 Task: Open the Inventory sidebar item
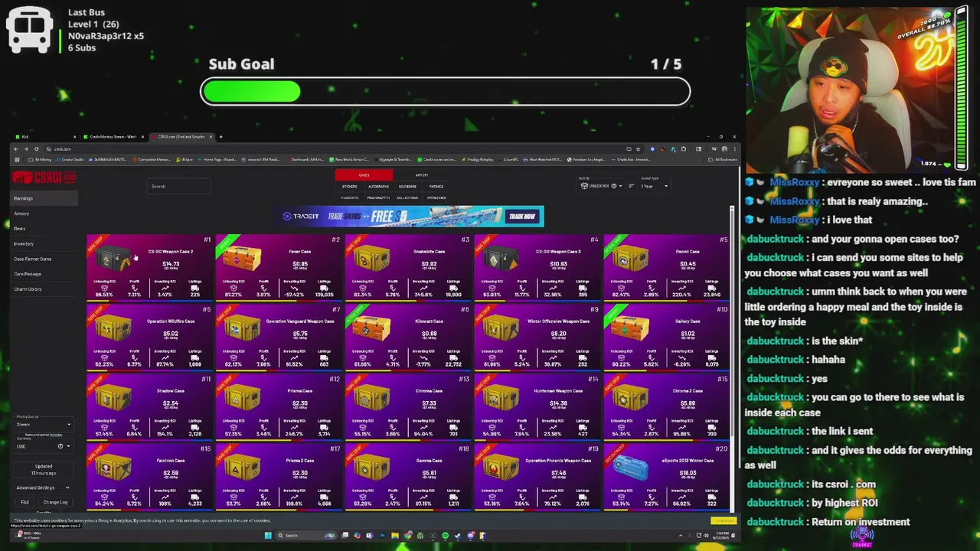44,243
